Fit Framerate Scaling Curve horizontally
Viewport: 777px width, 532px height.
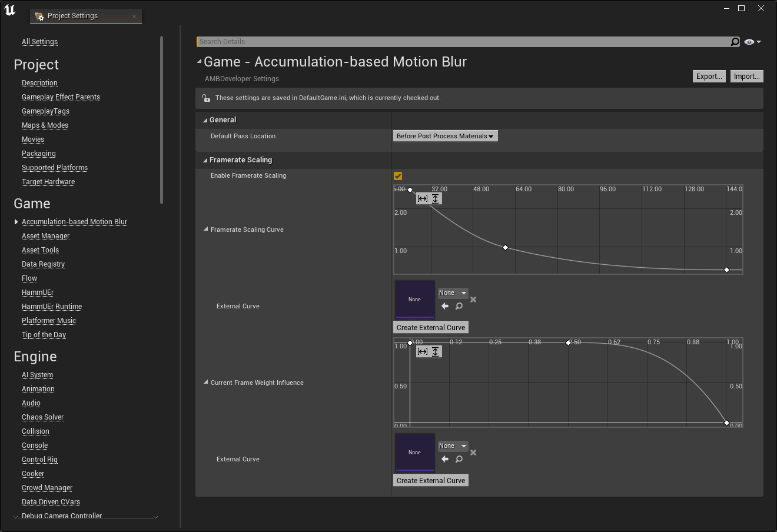click(x=423, y=199)
